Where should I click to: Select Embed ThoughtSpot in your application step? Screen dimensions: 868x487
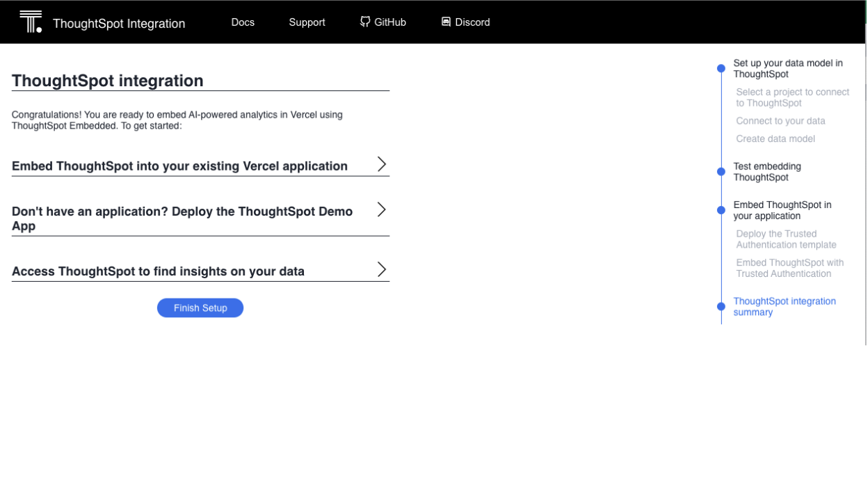click(782, 210)
